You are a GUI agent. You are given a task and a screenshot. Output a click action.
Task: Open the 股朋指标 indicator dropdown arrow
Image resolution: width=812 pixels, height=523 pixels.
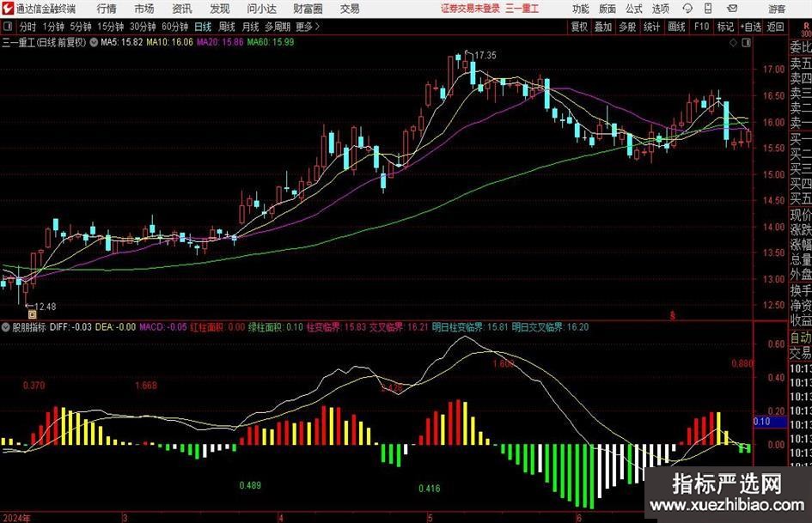tap(6, 327)
